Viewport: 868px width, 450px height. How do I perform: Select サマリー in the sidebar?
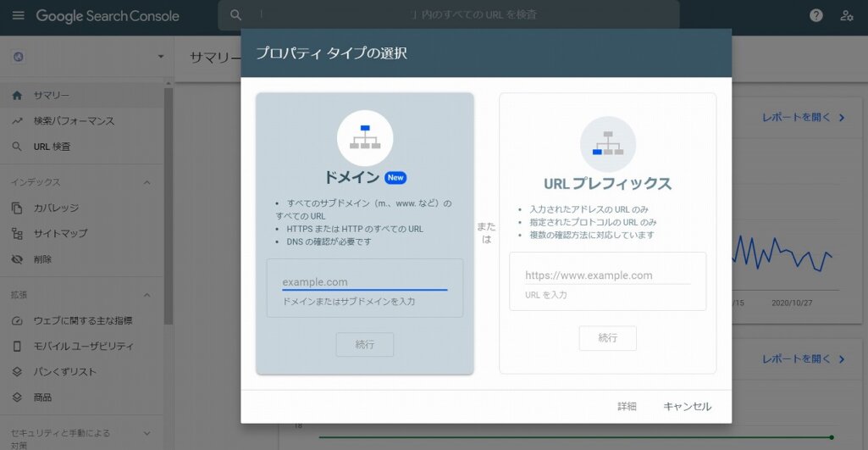[x=51, y=96]
